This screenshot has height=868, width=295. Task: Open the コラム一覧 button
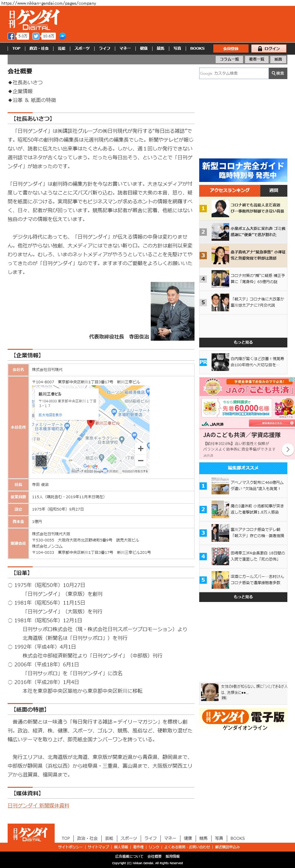(x=229, y=59)
